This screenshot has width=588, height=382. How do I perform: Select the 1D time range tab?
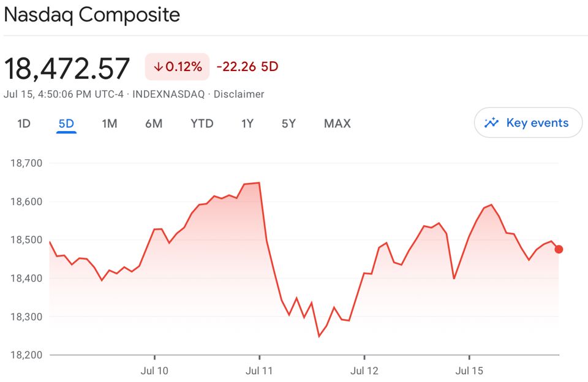[24, 123]
